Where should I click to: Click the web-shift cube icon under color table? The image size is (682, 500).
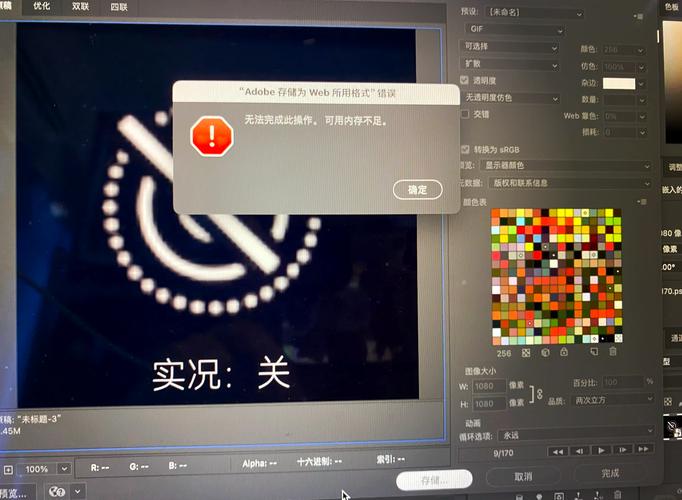545,353
